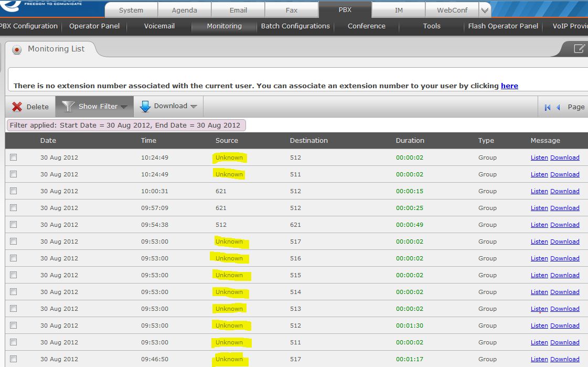This screenshot has width=588, height=367.
Task: Select checkbox for 09:54:38 call row
Action: tap(14, 225)
